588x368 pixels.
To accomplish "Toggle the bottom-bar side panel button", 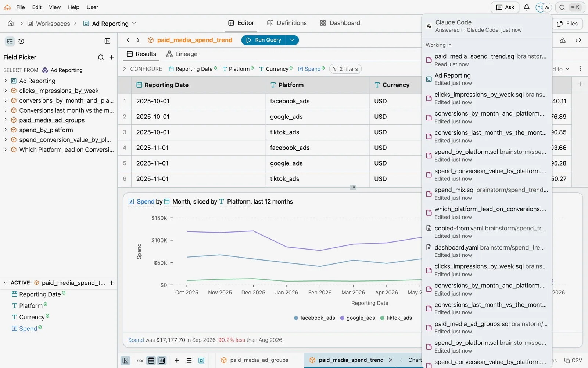I will 125,361.
